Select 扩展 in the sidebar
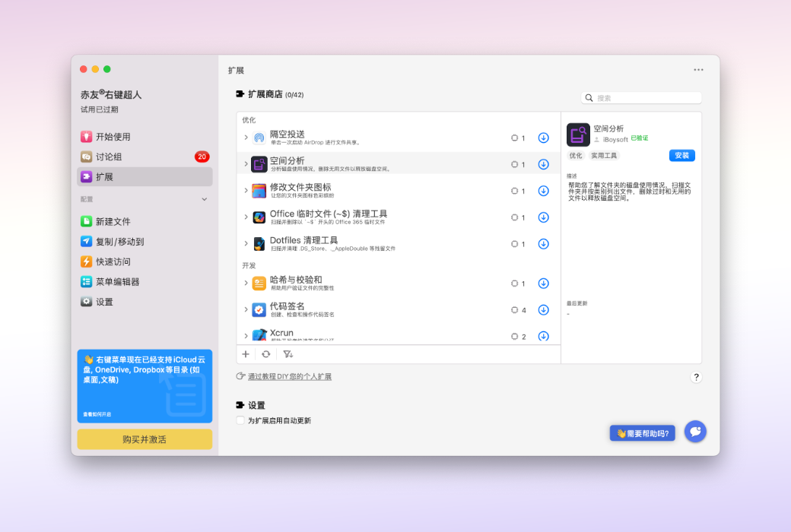791x532 pixels. click(x=145, y=177)
